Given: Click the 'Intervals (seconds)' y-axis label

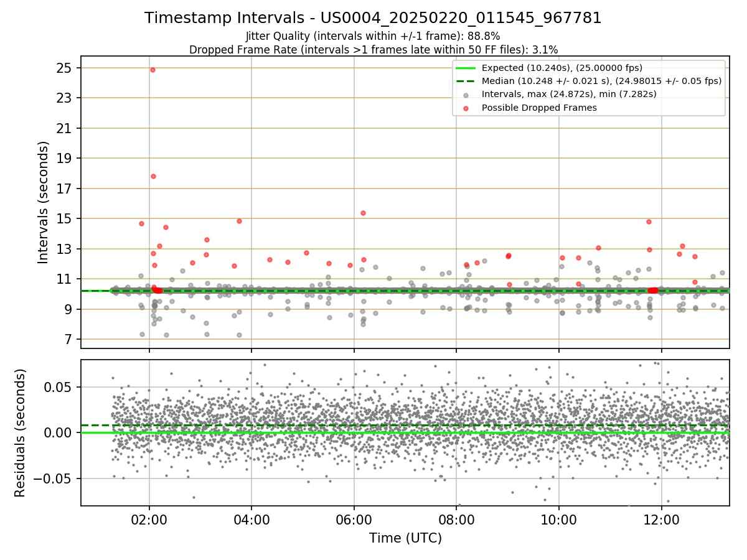Looking at the screenshot, I should 43,202.
